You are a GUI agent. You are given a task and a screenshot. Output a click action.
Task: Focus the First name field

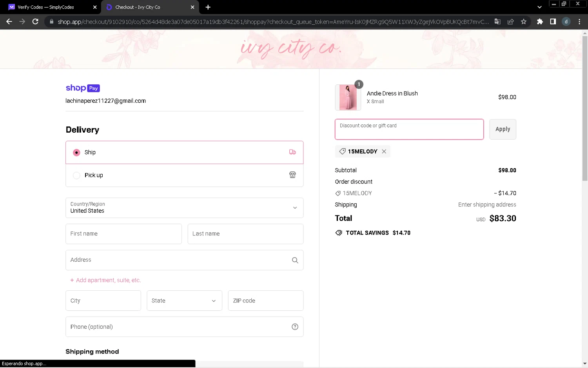[123, 234]
